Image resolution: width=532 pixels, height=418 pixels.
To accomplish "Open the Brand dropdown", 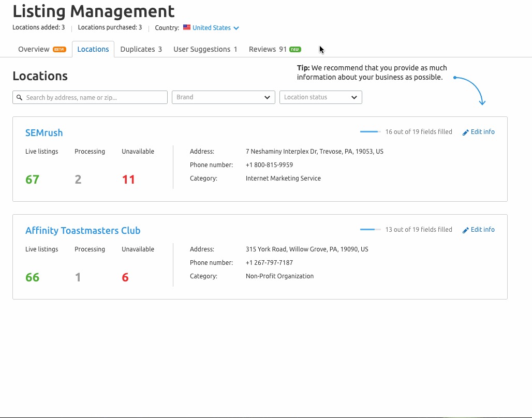I will click(x=223, y=97).
